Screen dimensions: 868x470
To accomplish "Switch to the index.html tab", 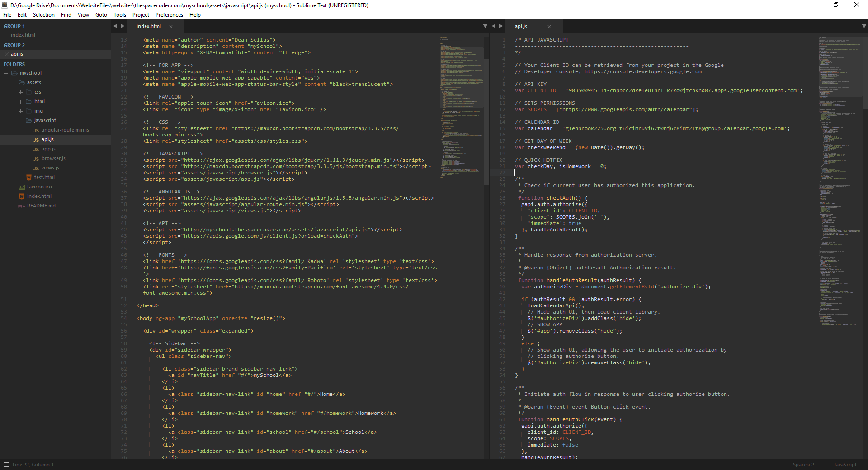I will pyautogui.click(x=149, y=26).
